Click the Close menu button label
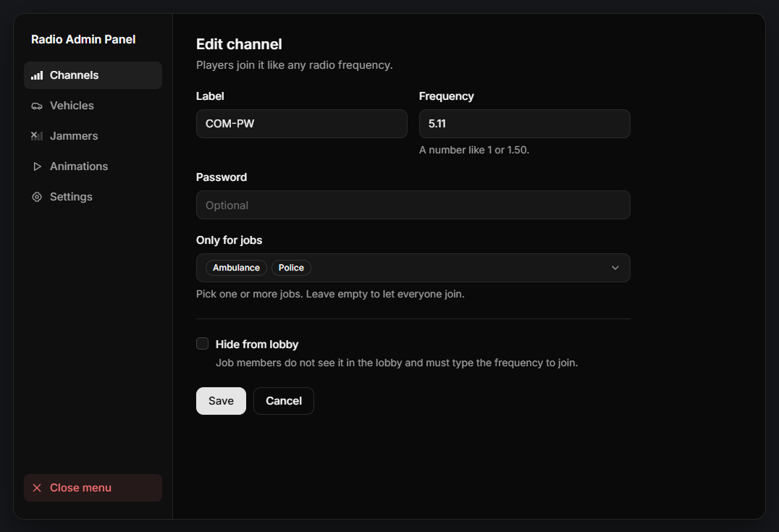 coord(80,488)
